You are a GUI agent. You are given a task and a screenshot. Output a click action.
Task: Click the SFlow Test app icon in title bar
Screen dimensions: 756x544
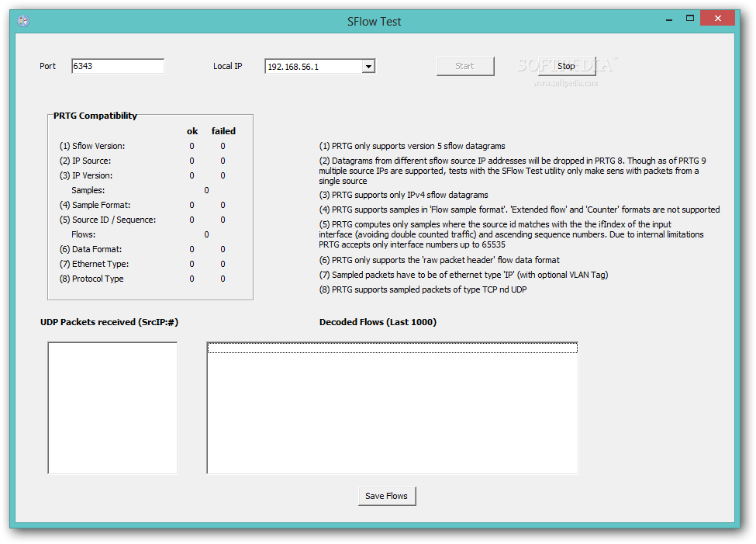23,21
